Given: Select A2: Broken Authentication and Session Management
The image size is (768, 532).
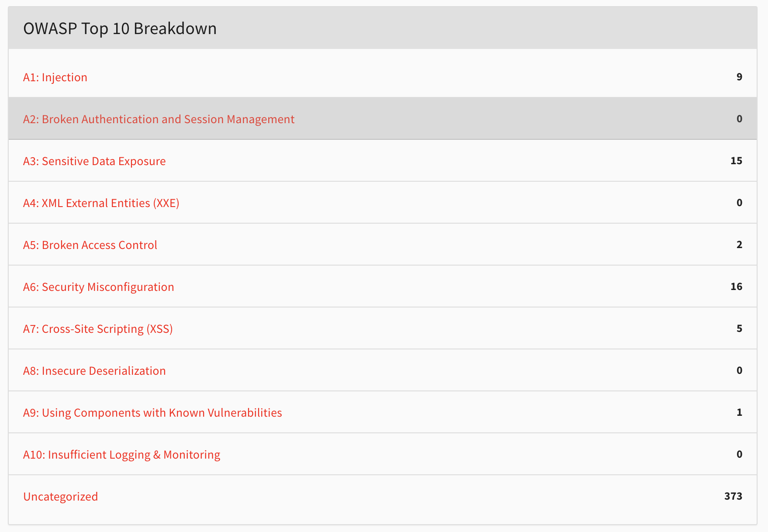Looking at the screenshot, I should (159, 119).
